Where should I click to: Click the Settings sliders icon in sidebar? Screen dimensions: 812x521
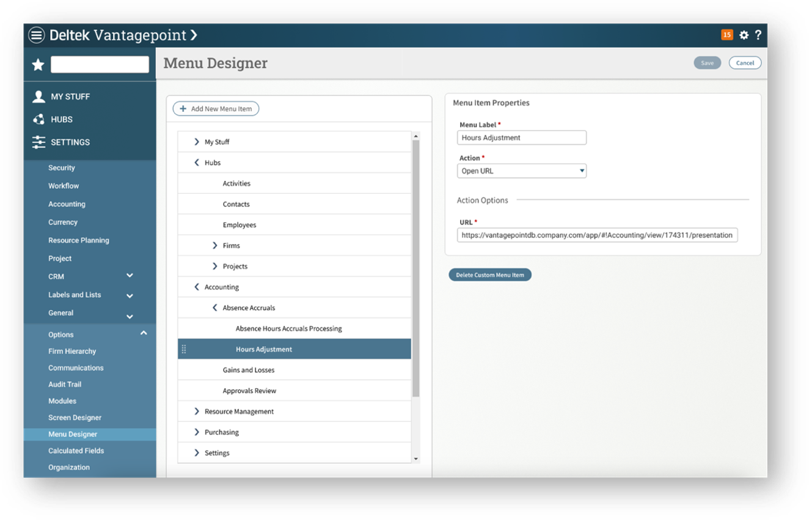click(38, 142)
